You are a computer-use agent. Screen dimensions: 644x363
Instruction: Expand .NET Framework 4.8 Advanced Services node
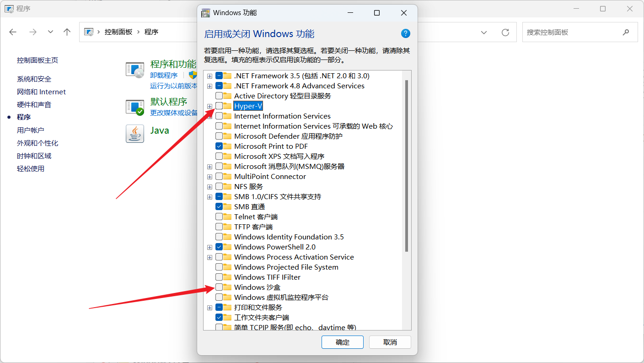[x=209, y=86]
